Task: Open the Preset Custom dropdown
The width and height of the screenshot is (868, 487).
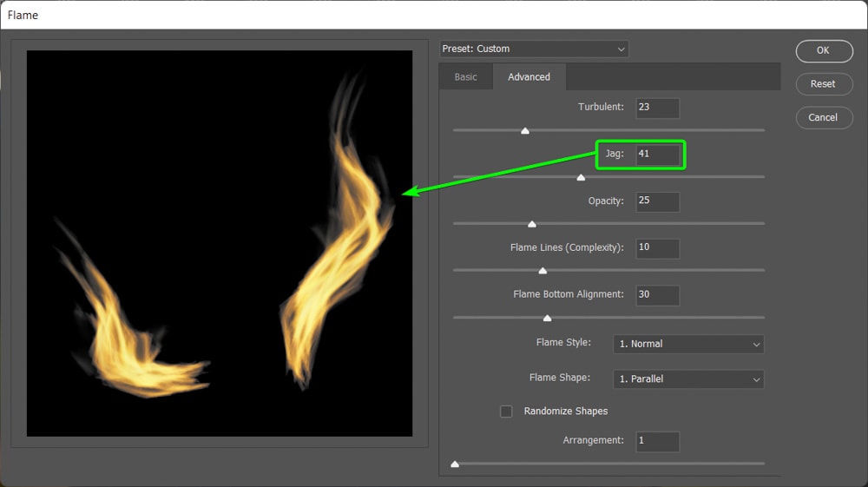Action: point(534,49)
